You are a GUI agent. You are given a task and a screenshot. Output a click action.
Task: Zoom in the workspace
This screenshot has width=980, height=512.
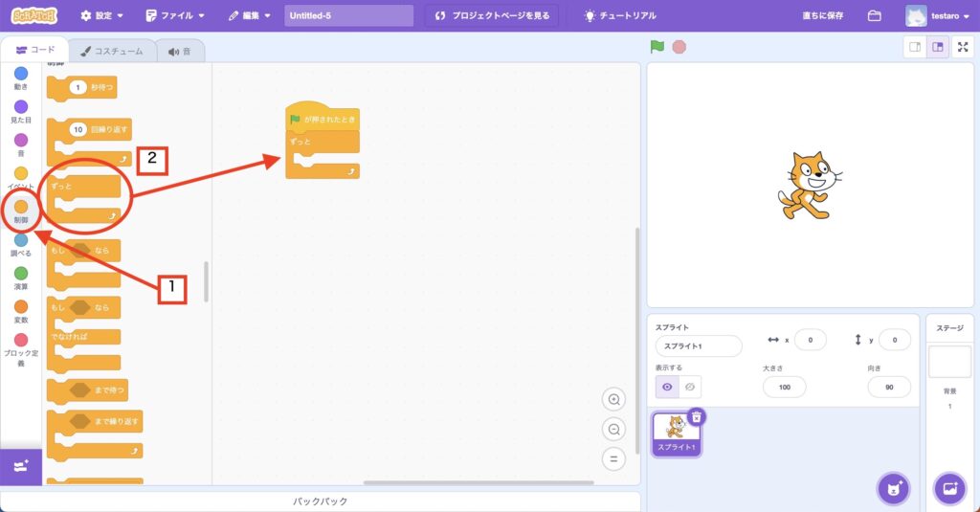(613, 399)
